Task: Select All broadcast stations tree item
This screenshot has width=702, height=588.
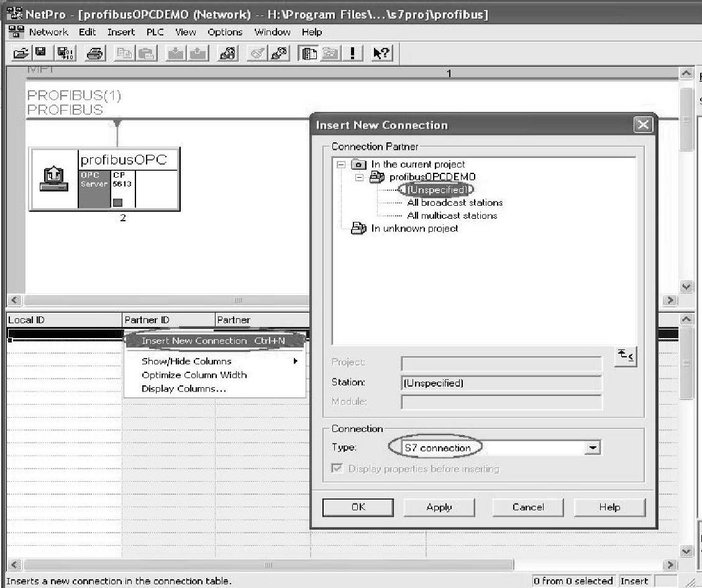Action: coord(454,203)
